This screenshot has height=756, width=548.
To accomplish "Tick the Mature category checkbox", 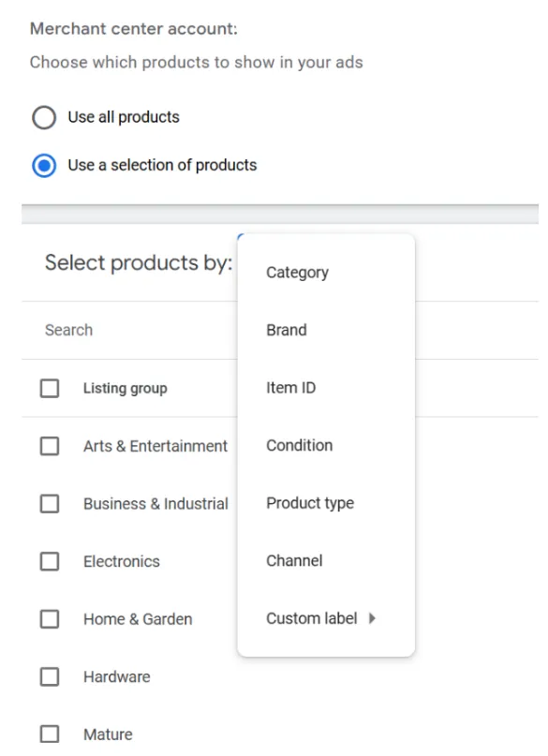I will [x=50, y=734].
